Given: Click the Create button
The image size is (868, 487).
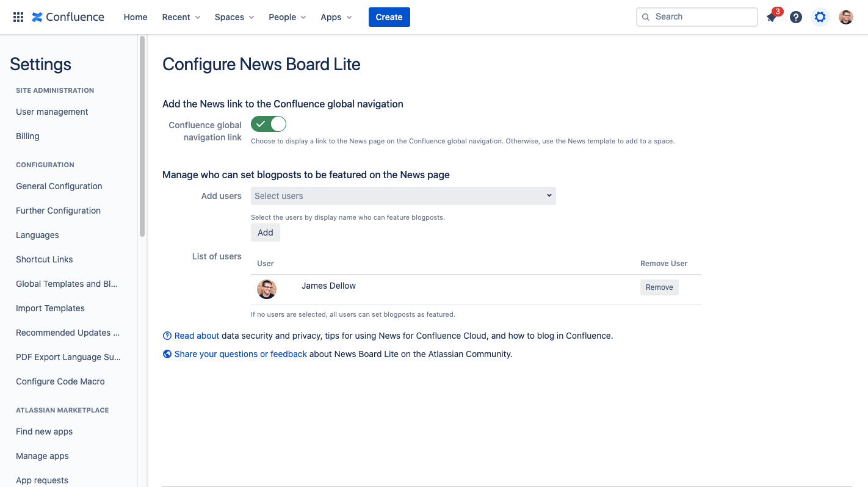Looking at the screenshot, I should pyautogui.click(x=389, y=17).
